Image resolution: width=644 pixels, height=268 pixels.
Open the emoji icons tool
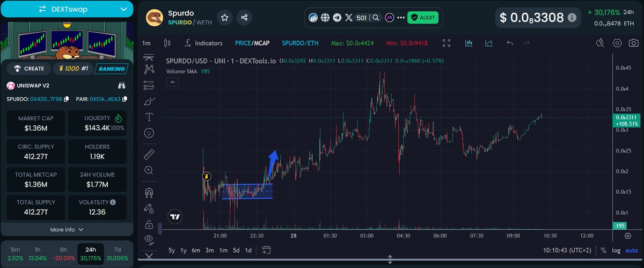[x=149, y=132]
